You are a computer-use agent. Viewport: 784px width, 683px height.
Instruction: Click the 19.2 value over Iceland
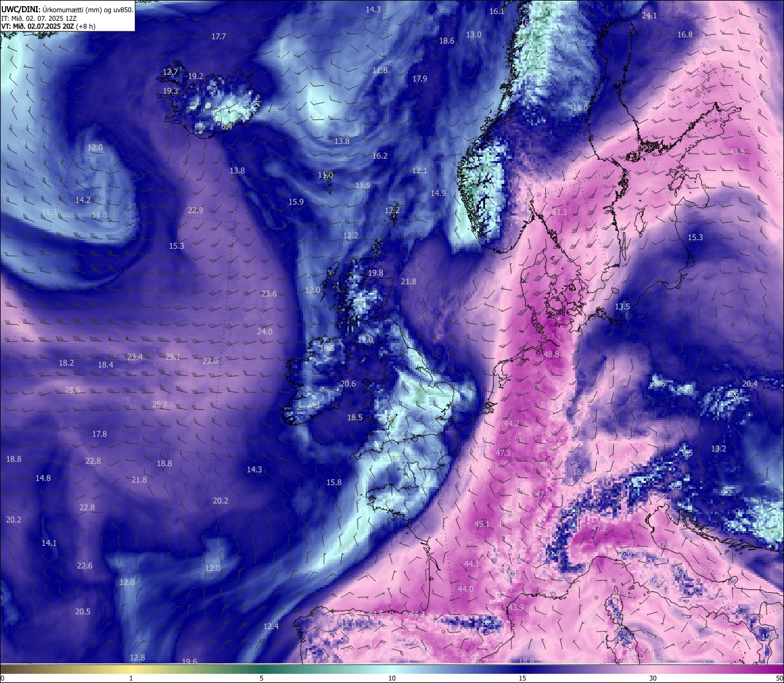pos(195,77)
